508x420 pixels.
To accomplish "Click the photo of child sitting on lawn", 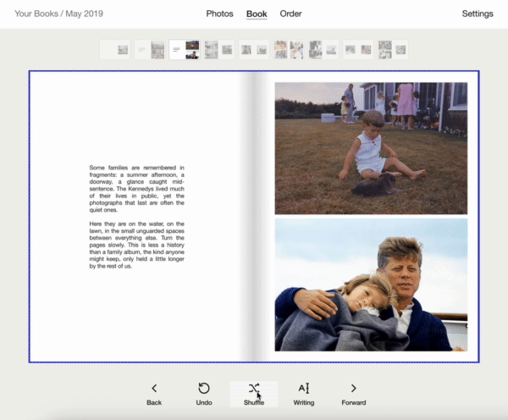I will tap(371, 148).
